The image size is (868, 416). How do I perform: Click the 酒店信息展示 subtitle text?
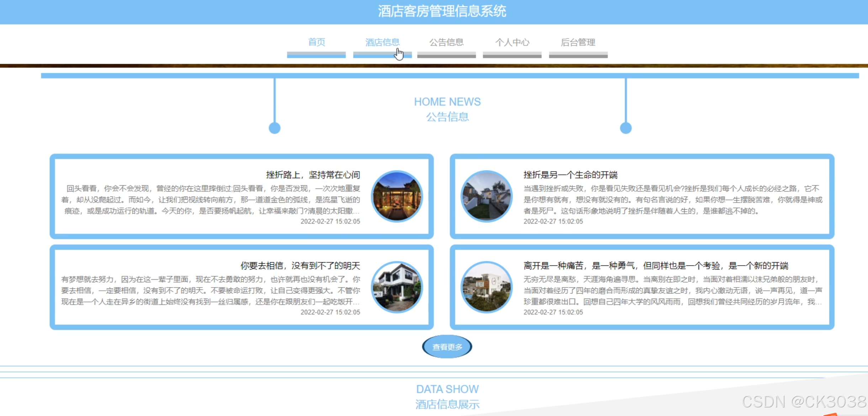pos(447,404)
